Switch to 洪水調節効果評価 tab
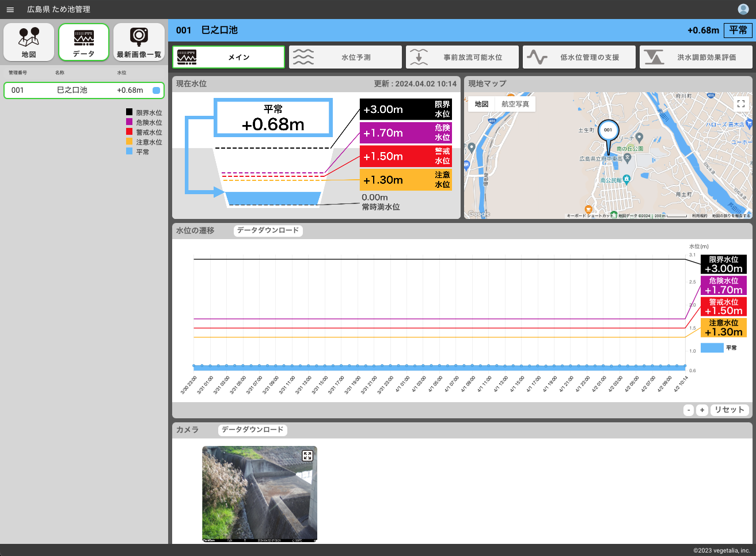 point(696,58)
